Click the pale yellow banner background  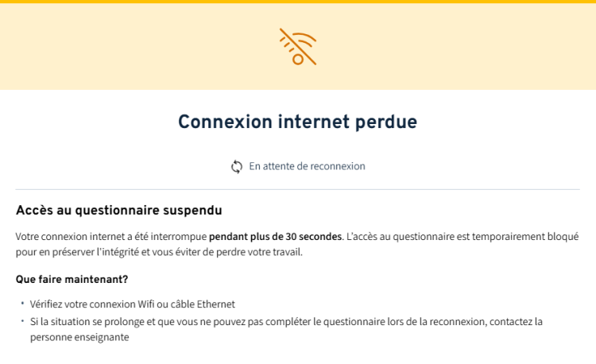pos(119,48)
